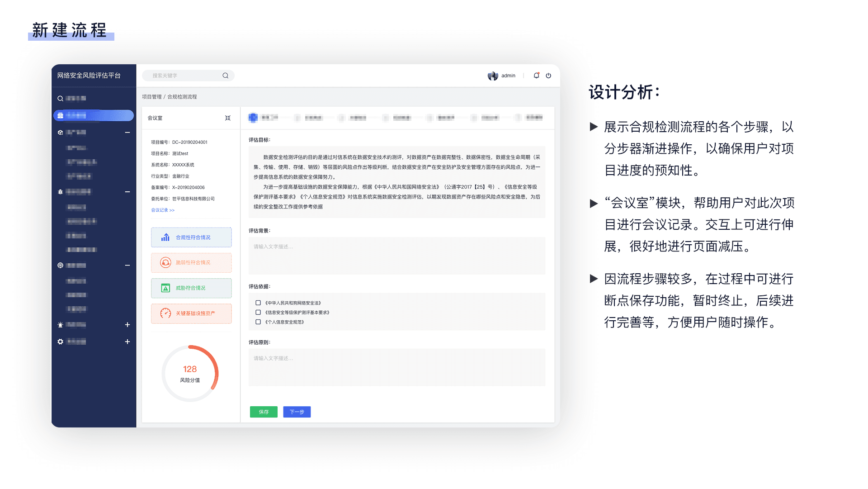Click the search magnifier icon in top bar

[225, 76]
